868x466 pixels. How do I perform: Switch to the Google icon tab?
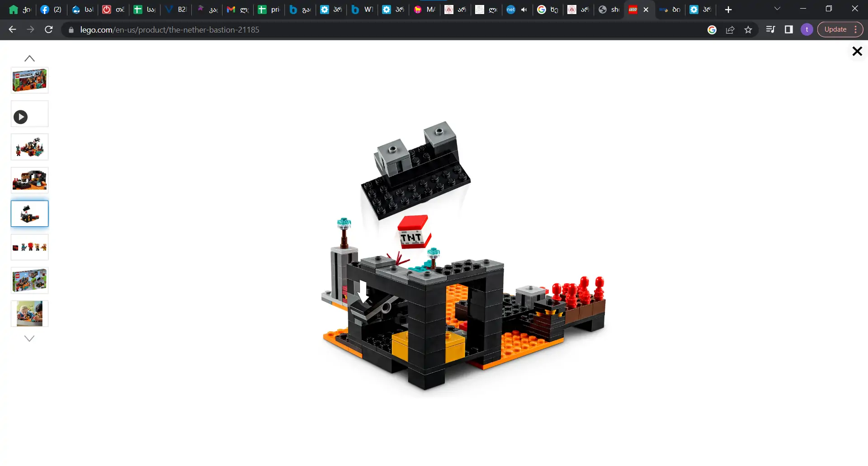(x=548, y=10)
